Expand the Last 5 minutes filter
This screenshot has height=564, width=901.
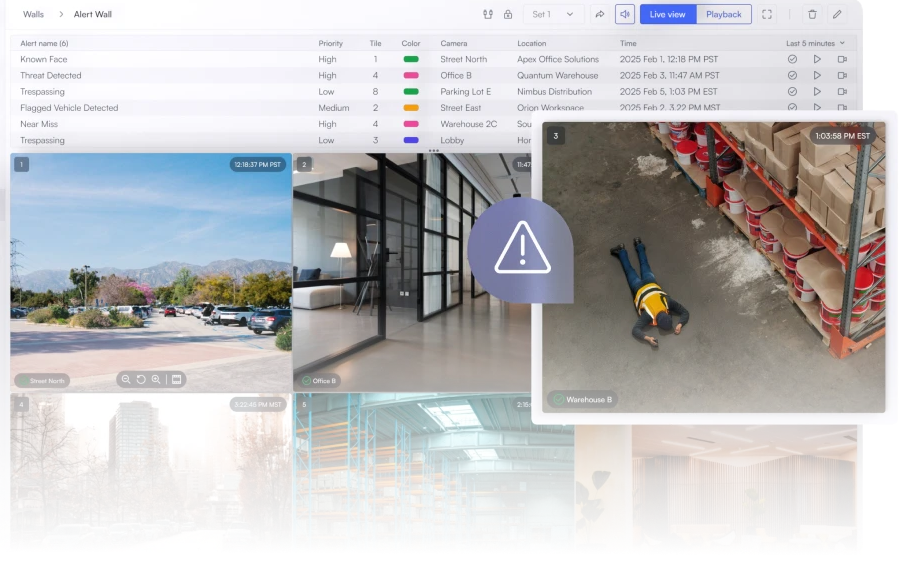click(815, 43)
